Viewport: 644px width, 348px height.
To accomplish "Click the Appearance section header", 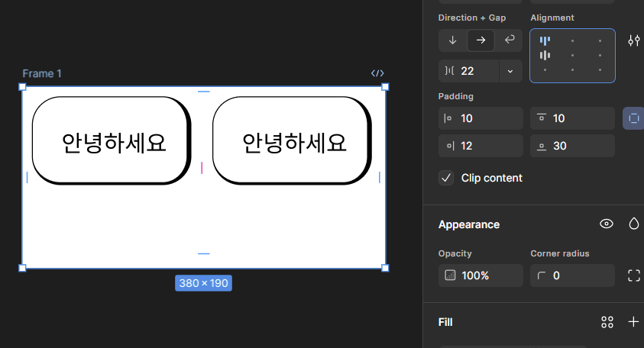I will [469, 224].
